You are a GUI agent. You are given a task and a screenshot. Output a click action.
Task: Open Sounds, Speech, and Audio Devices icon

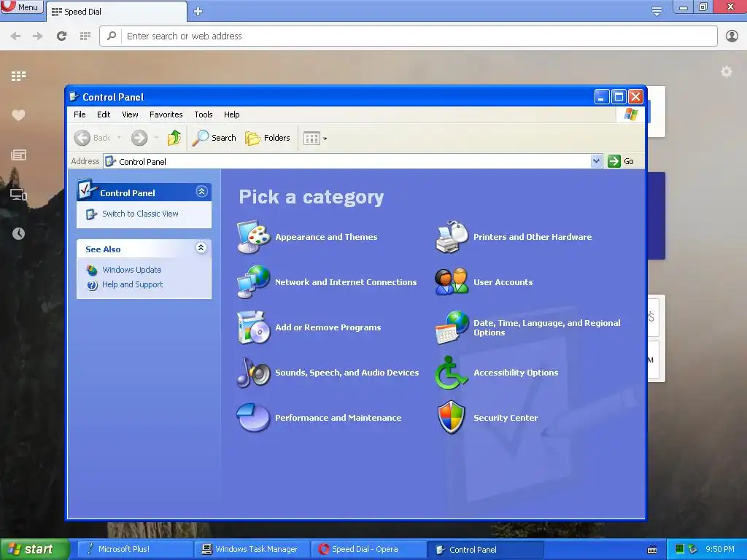[x=254, y=373]
